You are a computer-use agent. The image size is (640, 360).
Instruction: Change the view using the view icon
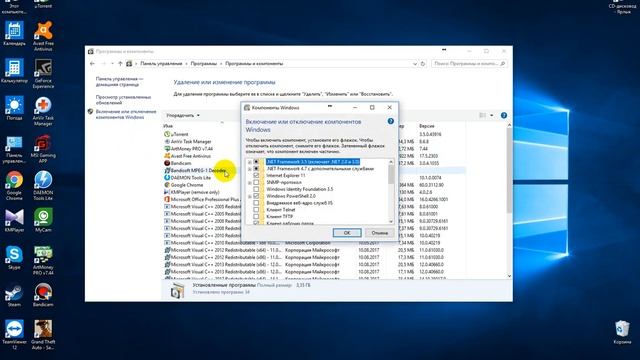482,116
